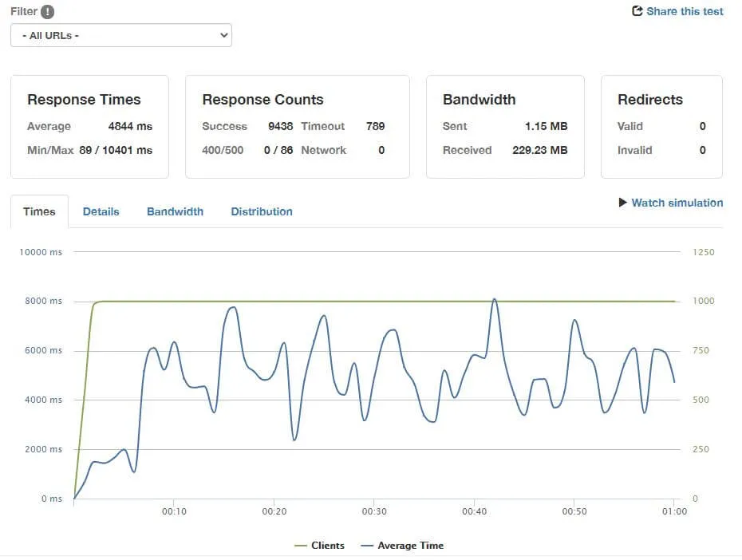
Task: Click the 01:00 time axis marker
Action: tap(674, 511)
